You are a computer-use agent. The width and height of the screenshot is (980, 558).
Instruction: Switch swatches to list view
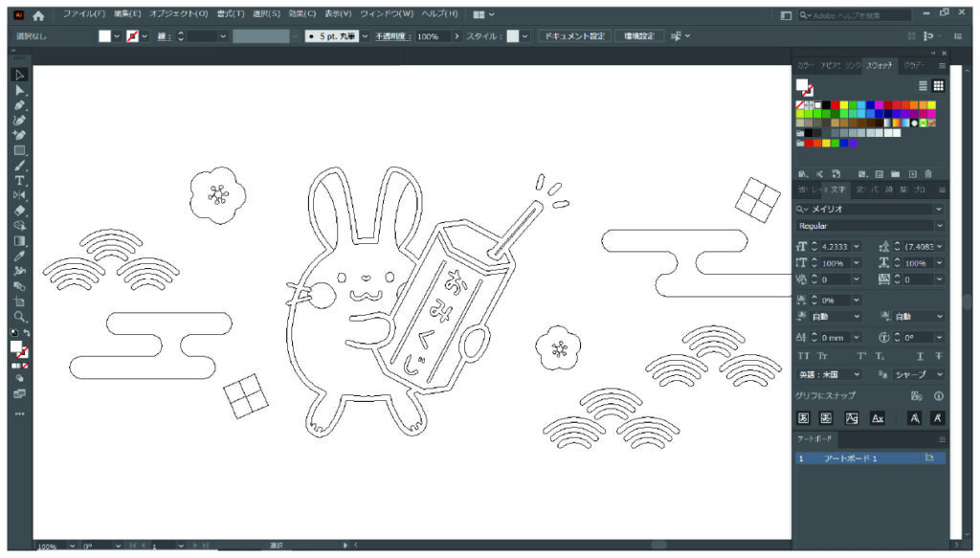coord(923,85)
